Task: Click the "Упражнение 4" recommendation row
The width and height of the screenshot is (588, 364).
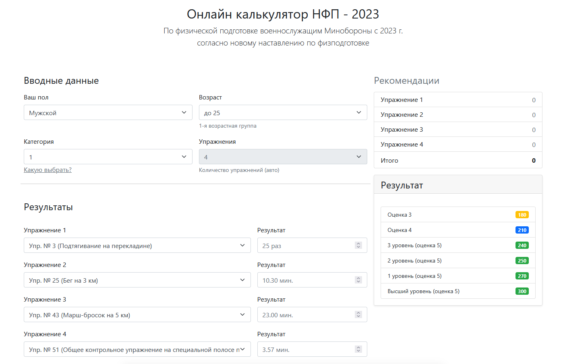Action: [x=458, y=145]
